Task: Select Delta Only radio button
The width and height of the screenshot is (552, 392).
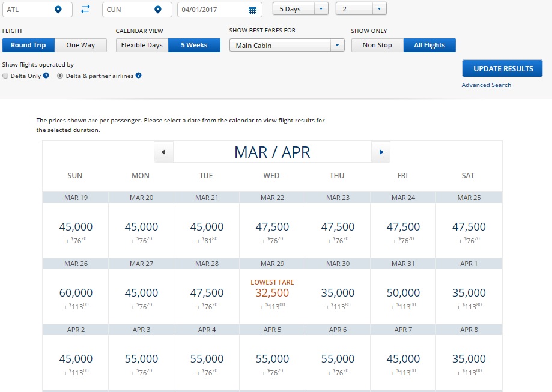Action: pos(5,76)
